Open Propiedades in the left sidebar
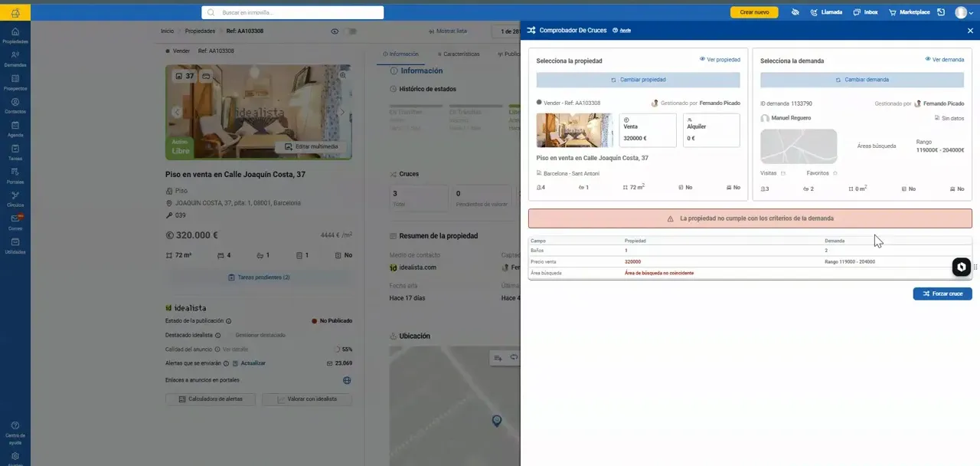The image size is (980, 466). tap(15, 35)
